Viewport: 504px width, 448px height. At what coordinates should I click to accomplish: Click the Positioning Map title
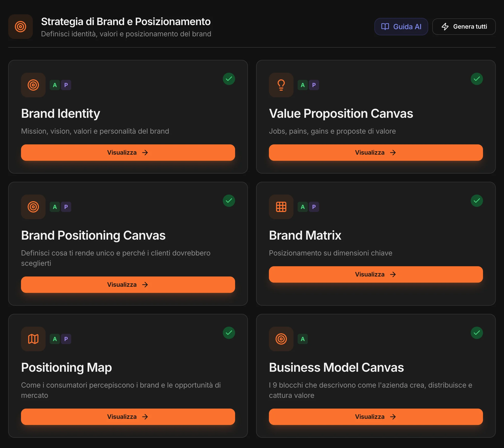66,368
